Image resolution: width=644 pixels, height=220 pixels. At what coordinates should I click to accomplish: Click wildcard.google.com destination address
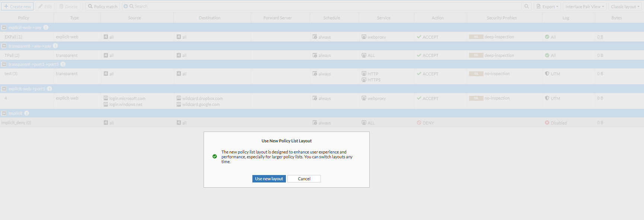201,104
